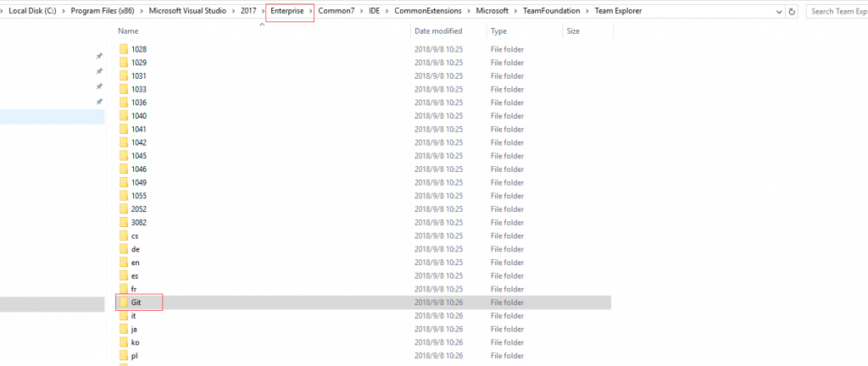
Task: Go to the Enterprise breadcrumb
Action: [x=287, y=11]
